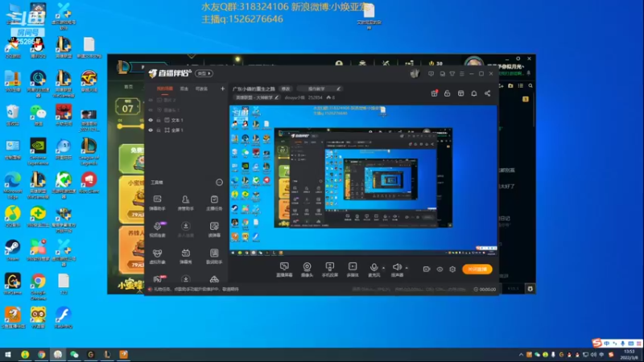Screen dimensions: 644x362
Task: Click the speaker icon in bottom bar
Action: (396, 268)
